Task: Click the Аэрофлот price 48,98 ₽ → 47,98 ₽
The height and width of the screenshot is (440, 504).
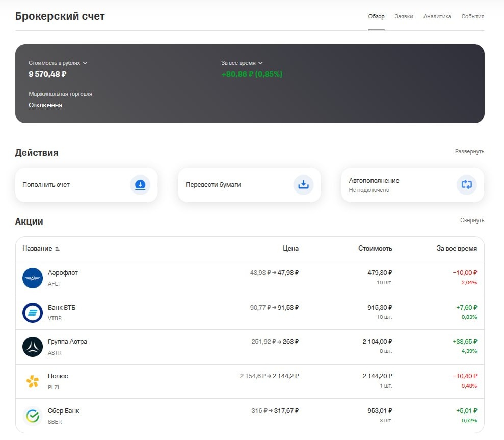Action: (274, 272)
